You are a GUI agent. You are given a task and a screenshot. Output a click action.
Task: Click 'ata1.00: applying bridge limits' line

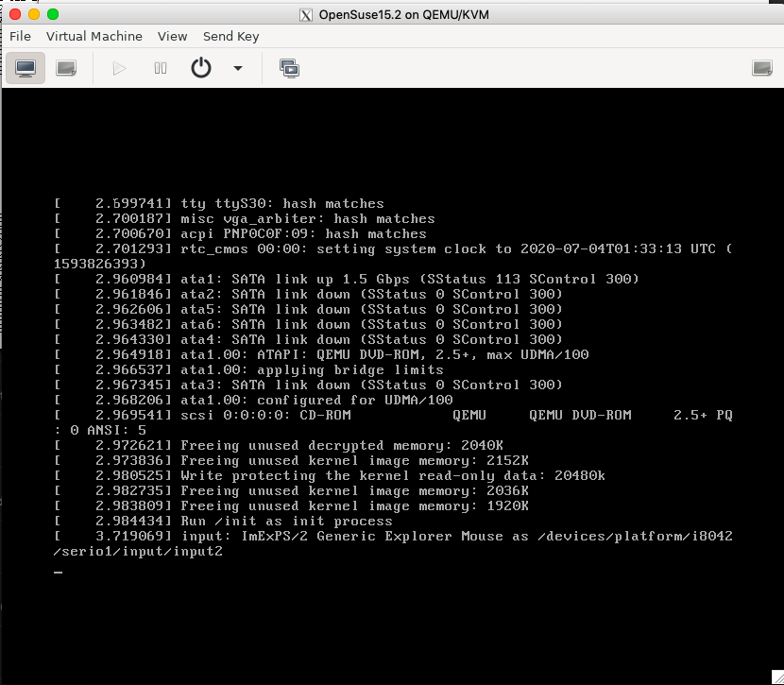(249, 370)
